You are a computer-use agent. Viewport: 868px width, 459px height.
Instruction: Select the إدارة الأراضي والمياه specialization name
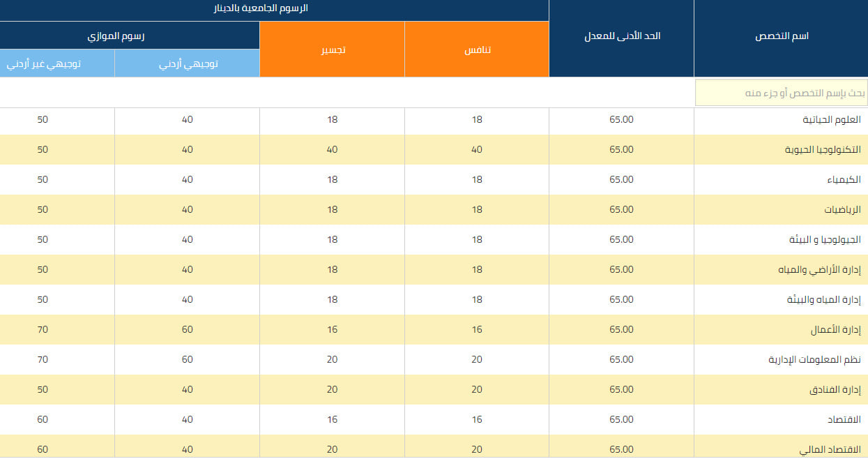tap(820, 270)
